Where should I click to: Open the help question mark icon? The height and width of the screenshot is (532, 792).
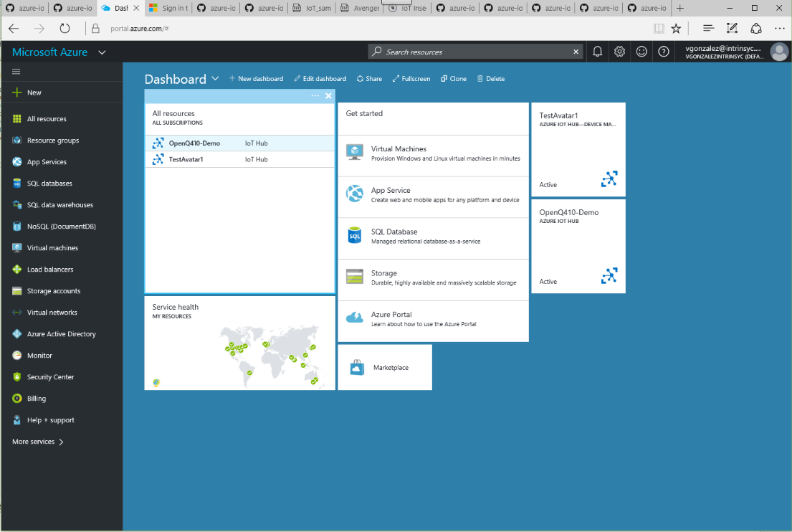tap(664, 52)
